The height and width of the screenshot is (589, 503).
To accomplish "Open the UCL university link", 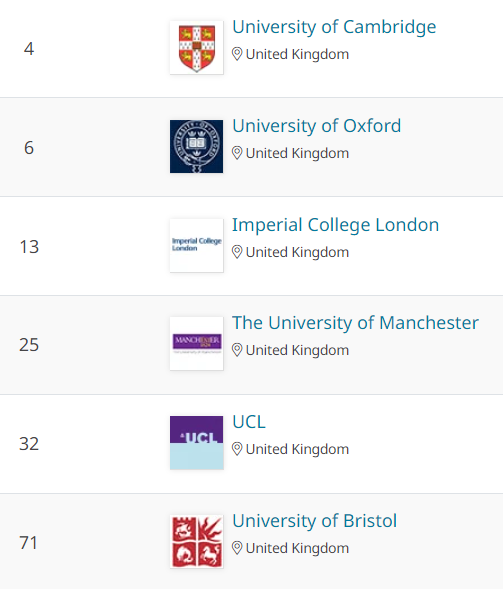I will point(249,422).
